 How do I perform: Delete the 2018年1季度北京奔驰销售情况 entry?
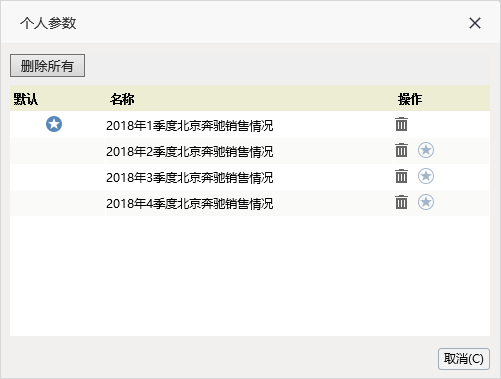click(401, 124)
